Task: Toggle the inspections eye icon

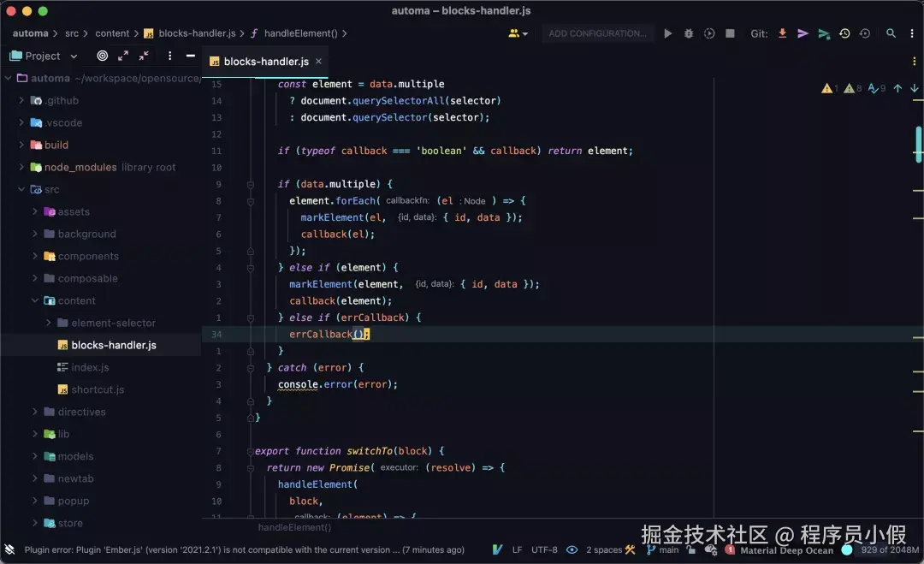Action: click(572, 549)
